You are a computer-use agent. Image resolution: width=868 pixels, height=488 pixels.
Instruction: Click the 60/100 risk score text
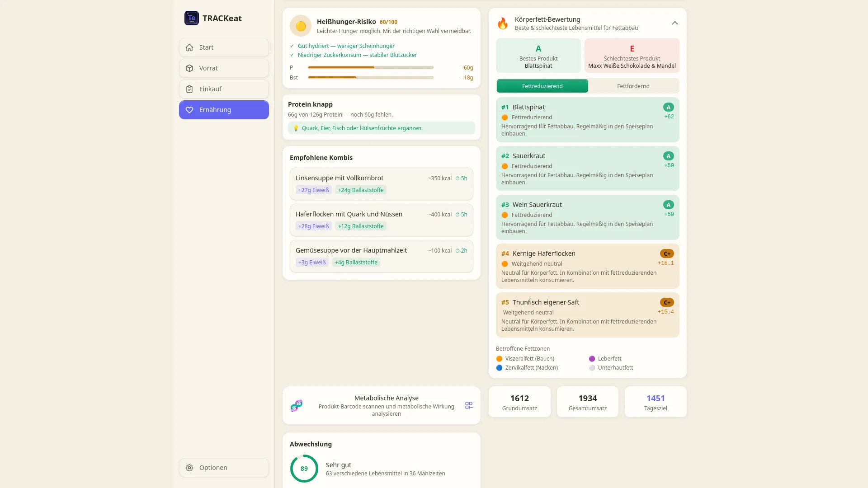(x=388, y=22)
